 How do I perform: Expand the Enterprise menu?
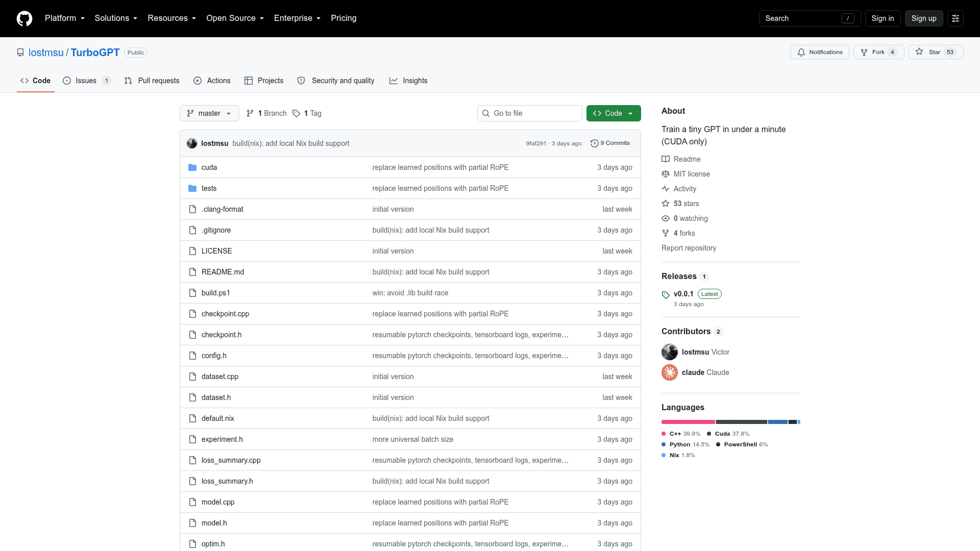tap(297, 18)
